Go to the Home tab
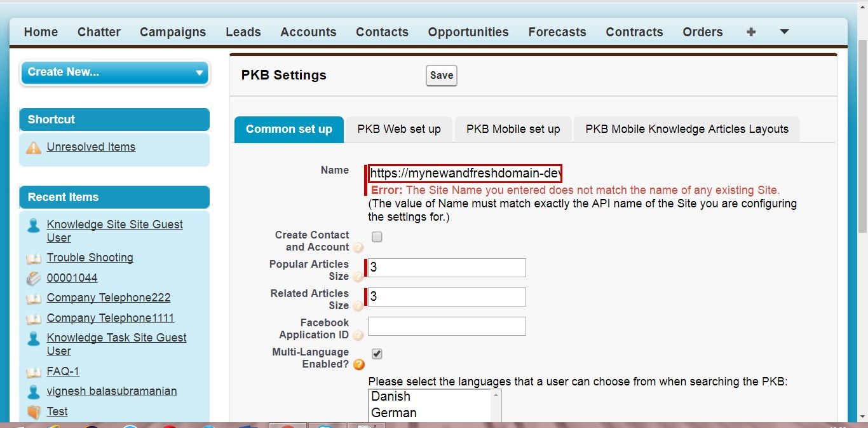868x428 pixels. pos(41,32)
